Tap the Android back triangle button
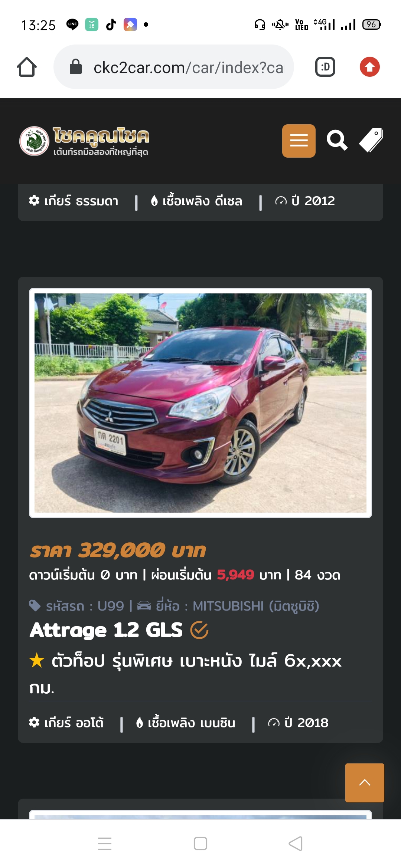 tap(296, 844)
